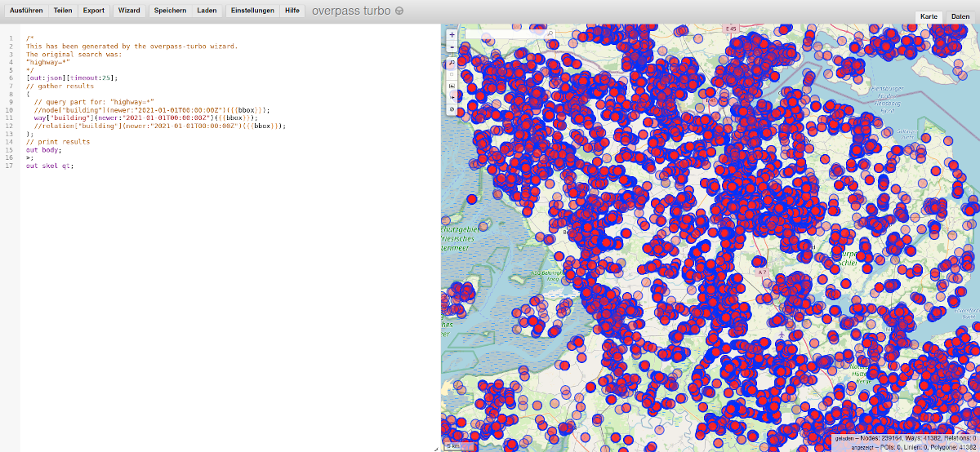
Task: Open the Teilen share dialog
Action: (63, 11)
